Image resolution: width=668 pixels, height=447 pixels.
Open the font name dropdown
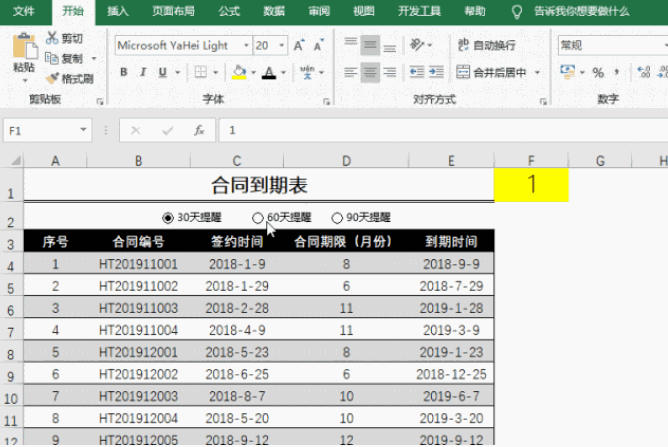246,45
